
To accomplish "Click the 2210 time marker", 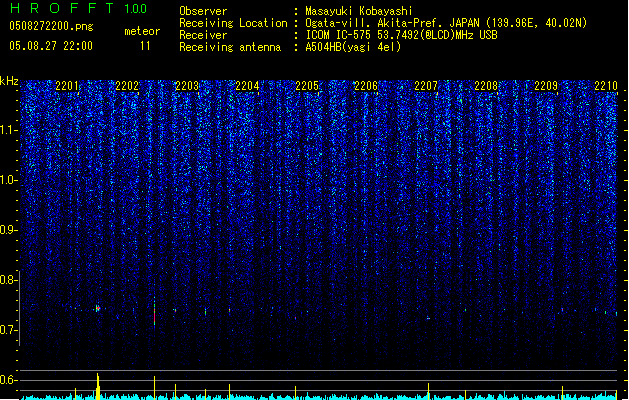I will (x=606, y=86).
